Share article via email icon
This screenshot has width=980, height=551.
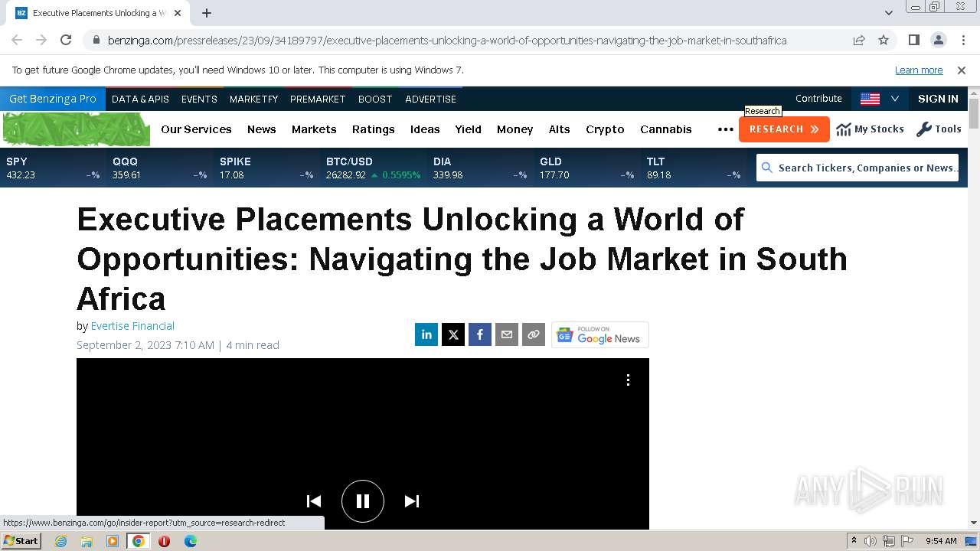tap(507, 334)
